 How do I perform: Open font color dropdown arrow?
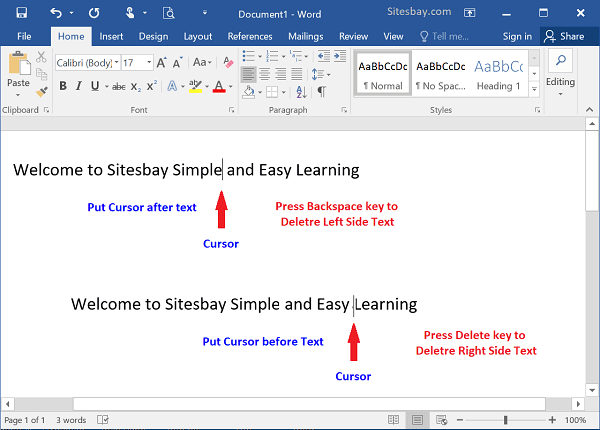tap(231, 87)
